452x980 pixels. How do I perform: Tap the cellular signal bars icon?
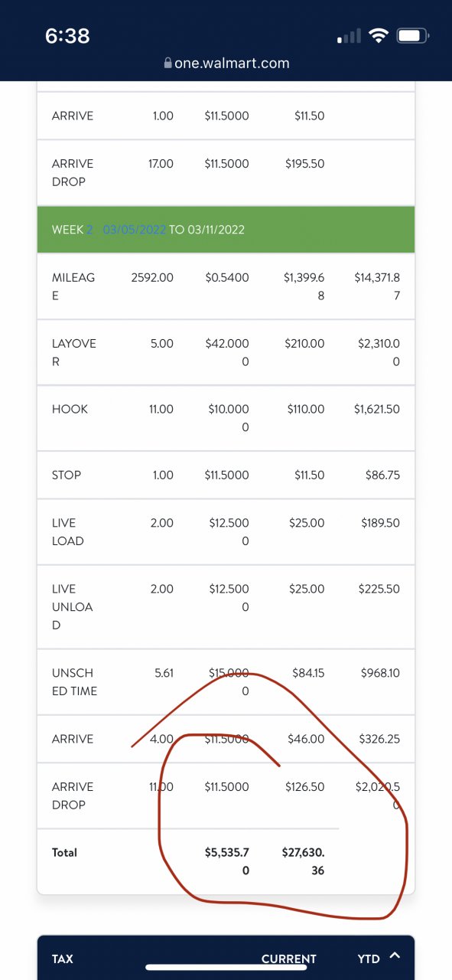coord(349,37)
